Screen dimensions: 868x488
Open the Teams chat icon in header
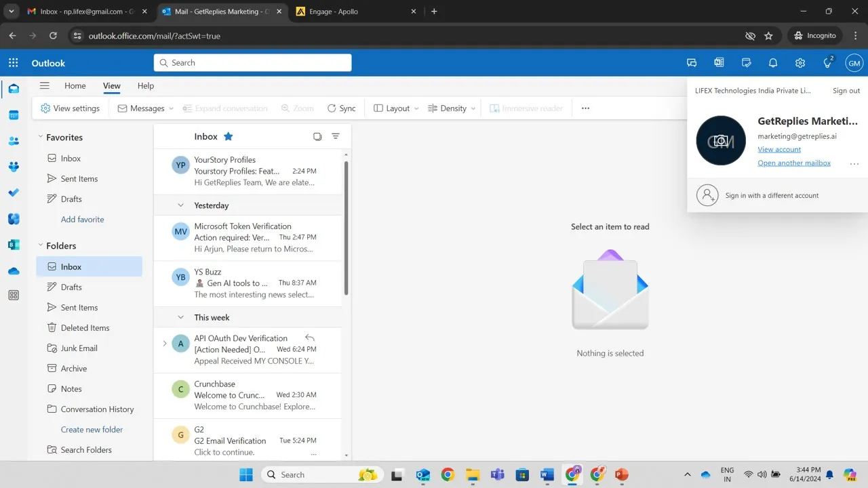692,63
